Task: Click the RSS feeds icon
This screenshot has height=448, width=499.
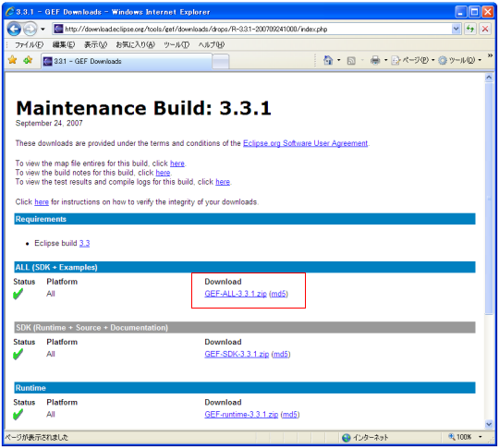Action: (351, 60)
